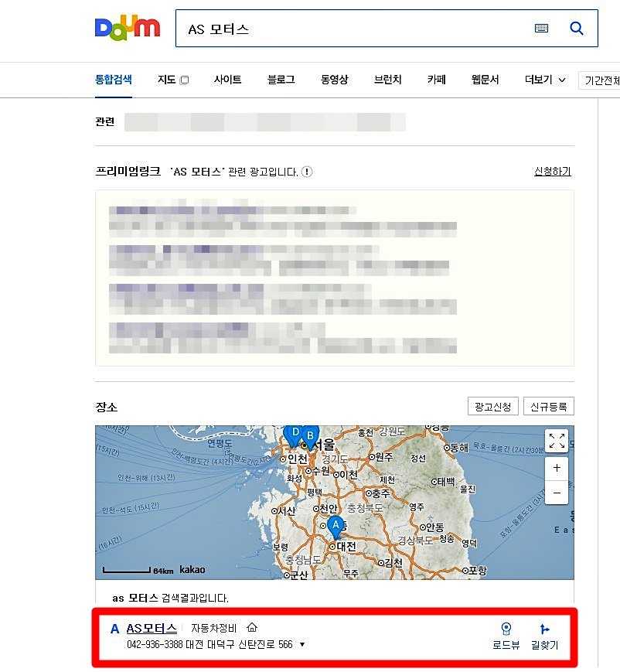Click the magnifier search button
The image size is (620, 672).
(577, 29)
